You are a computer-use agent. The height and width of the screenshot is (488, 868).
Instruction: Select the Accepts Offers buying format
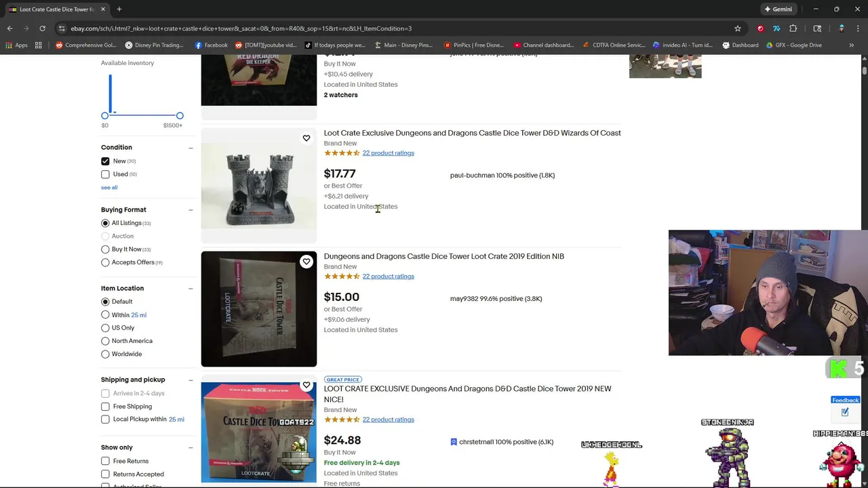point(105,262)
